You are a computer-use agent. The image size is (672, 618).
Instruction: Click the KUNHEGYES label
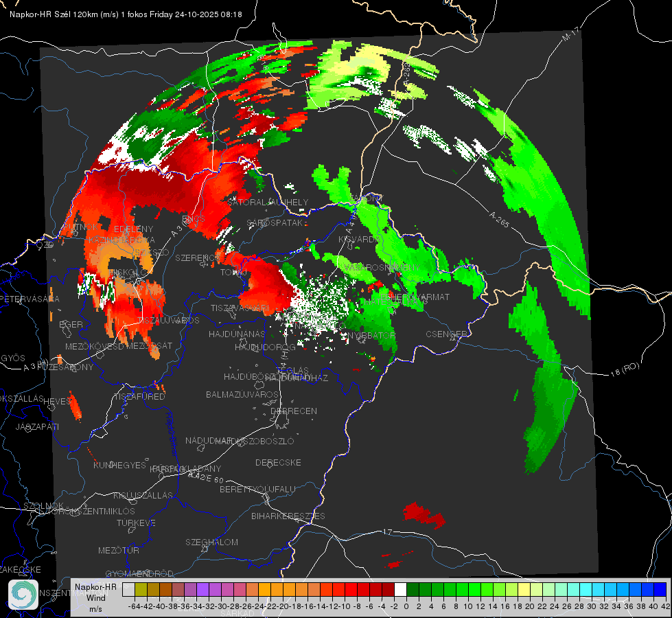click(119, 465)
